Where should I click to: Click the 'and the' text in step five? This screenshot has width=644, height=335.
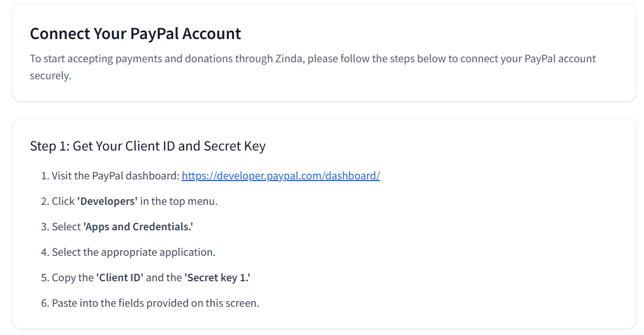(x=164, y=277)
